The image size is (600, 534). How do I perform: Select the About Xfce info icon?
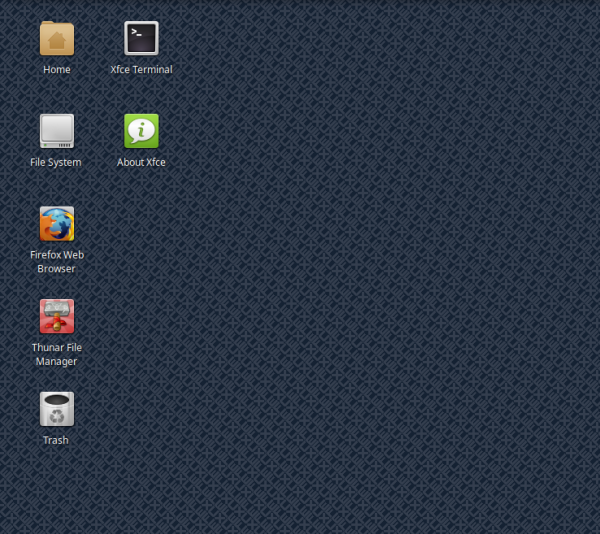coord(141,131)
